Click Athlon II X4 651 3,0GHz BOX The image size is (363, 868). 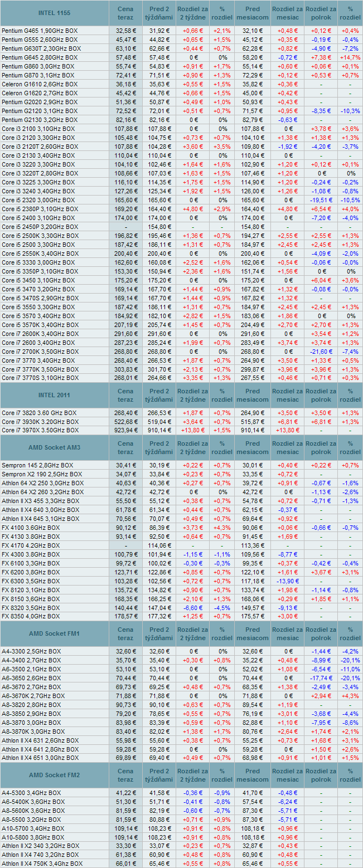(x=41, y=758)
